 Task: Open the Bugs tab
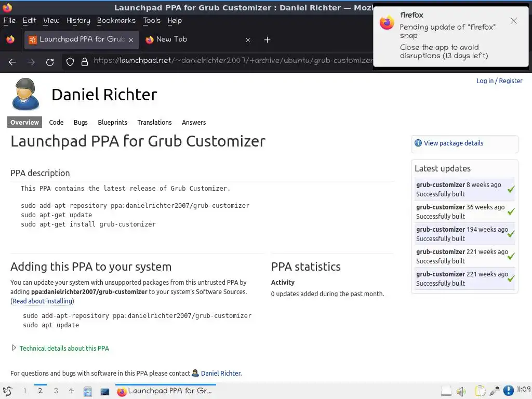coord(81,122)
